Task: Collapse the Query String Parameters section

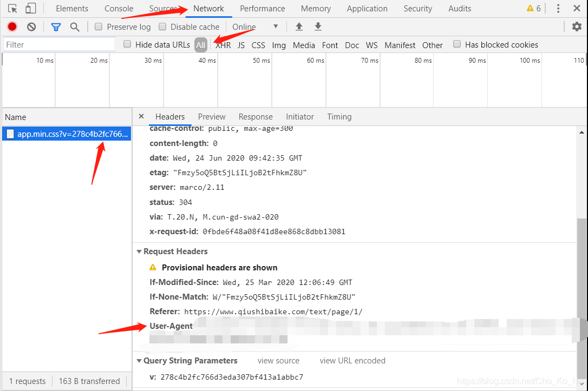Action: [139, 361]
